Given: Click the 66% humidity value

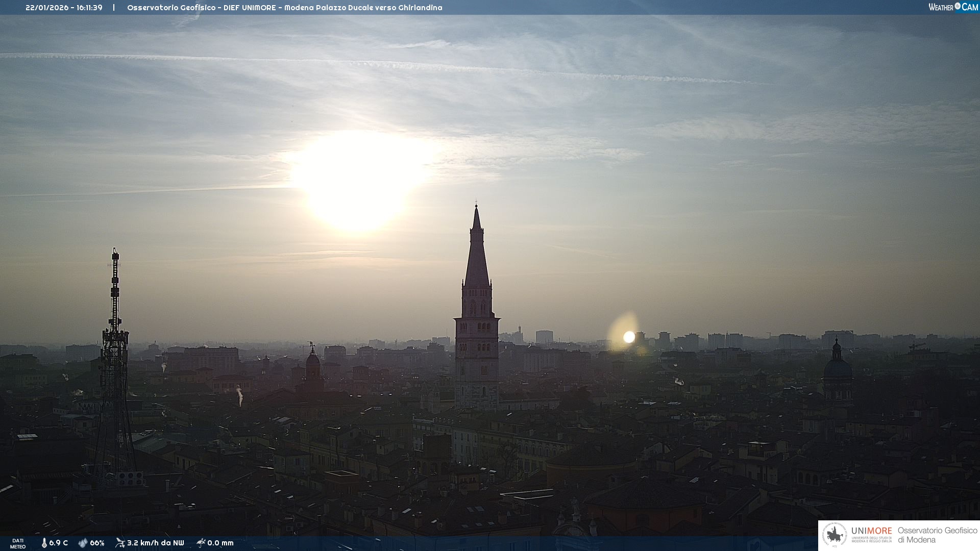Looking at the screenshot, I should 97,543.
